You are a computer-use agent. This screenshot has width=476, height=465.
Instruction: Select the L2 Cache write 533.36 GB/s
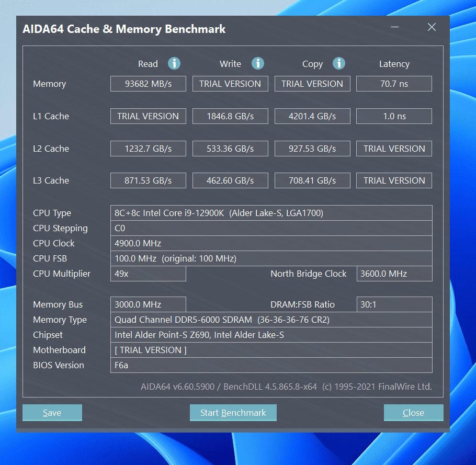tap(230, 149)
